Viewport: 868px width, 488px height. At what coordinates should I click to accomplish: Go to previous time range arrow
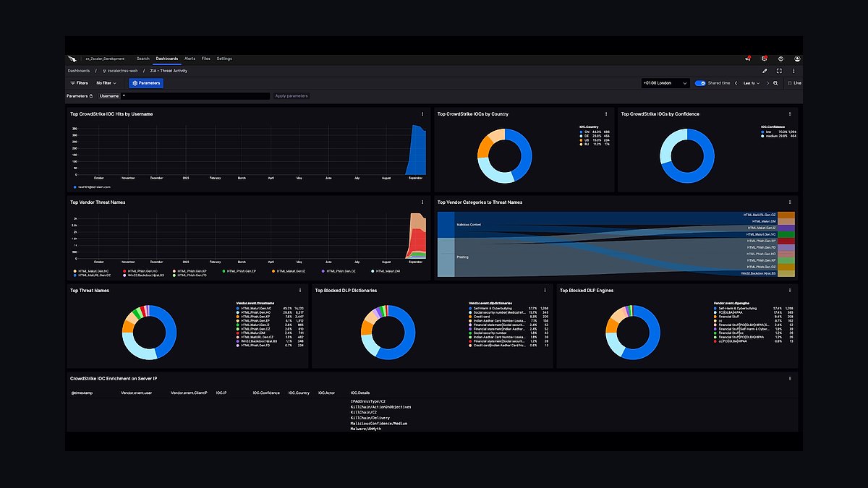pos(736,83)
